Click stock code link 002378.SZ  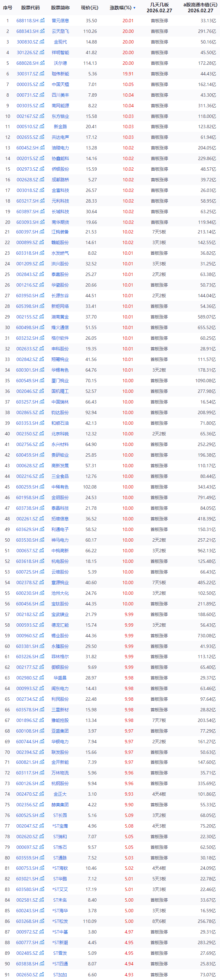(27, 582)
